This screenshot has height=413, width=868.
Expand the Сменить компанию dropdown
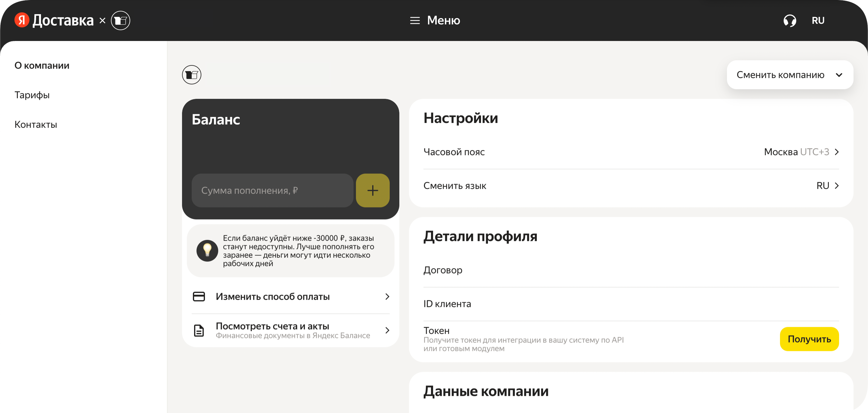pyautogui.click(x=790, y=75)
